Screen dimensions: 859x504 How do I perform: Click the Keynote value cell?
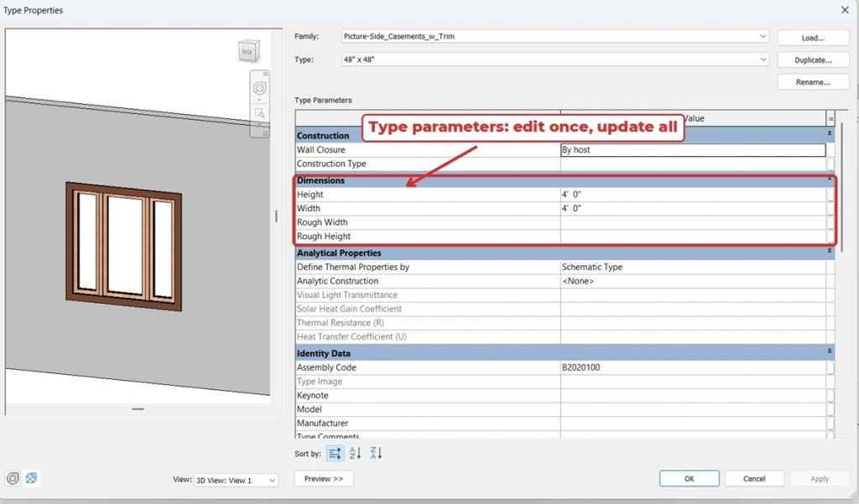(693, 396)
